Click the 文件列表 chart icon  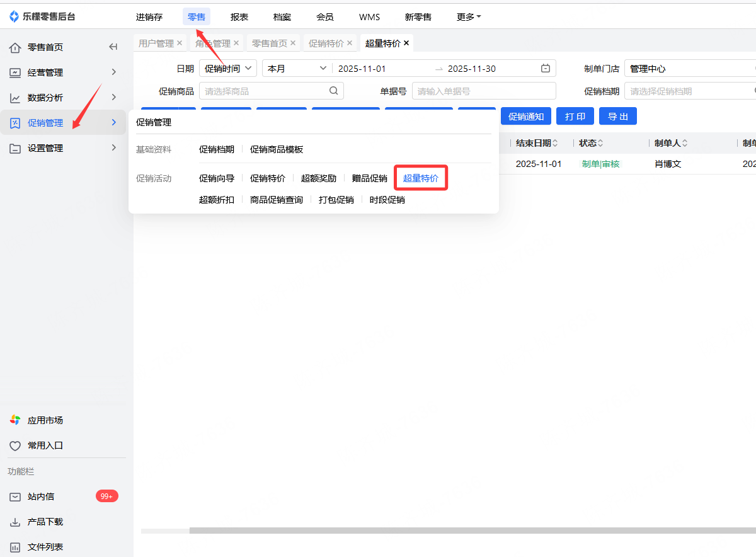click(x=15, y=547)
